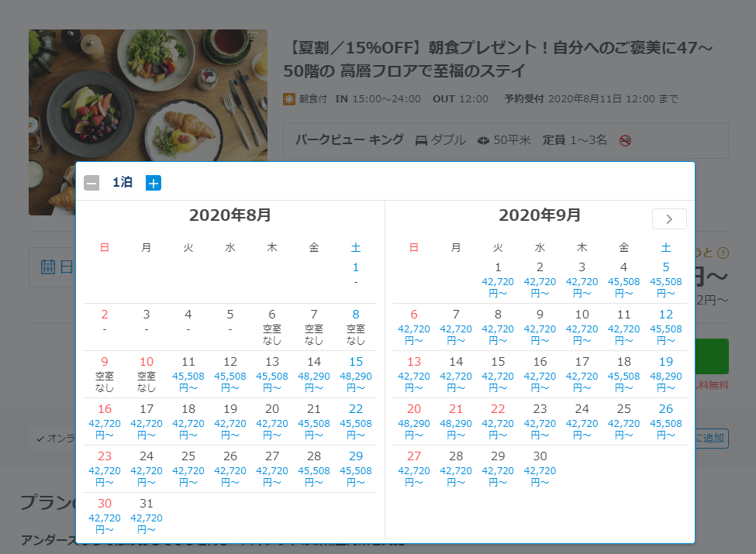Select September 30 date cell
The width and height of the screenshot is (756, 554).
pos(540,469)
